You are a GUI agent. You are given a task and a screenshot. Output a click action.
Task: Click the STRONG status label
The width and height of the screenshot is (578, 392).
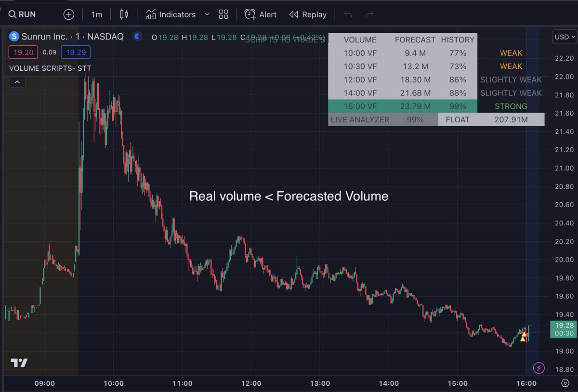click(x=511, y=106)
